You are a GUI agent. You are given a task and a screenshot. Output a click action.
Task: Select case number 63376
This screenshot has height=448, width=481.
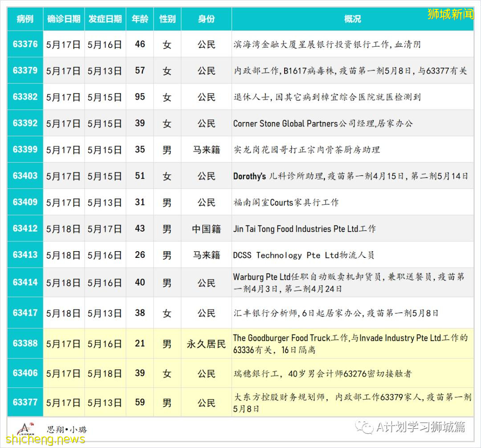click(24, 44)
